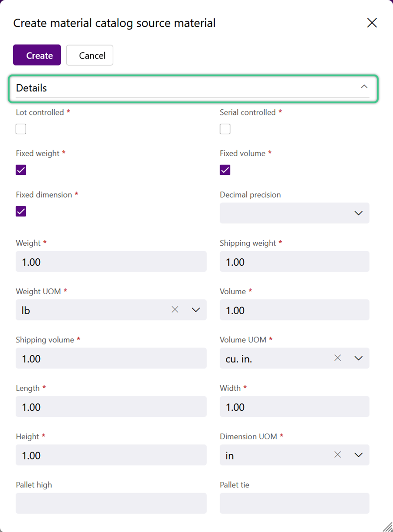Close the create source material dialog
393x532 pixels.
372,23
